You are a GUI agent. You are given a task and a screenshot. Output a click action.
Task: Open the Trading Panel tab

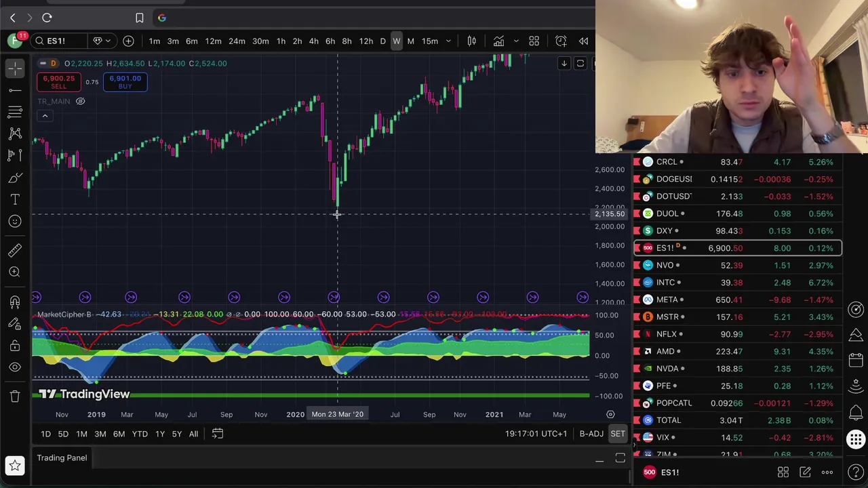(62, 457)
